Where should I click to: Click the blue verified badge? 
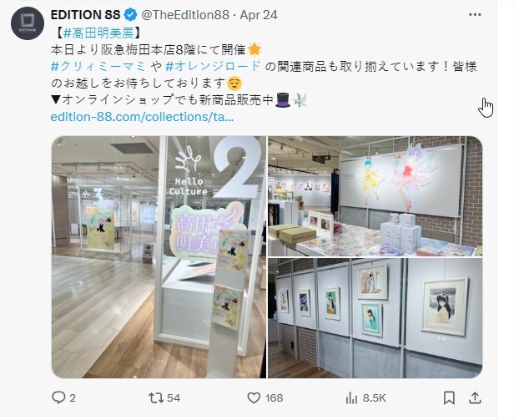pos(131,15)
